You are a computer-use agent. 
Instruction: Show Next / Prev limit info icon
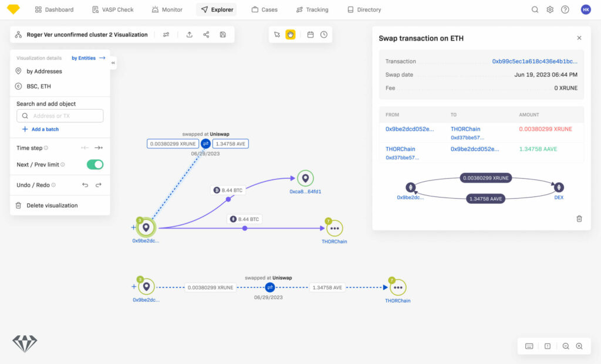pyautogui.click(x=62, y=165)
